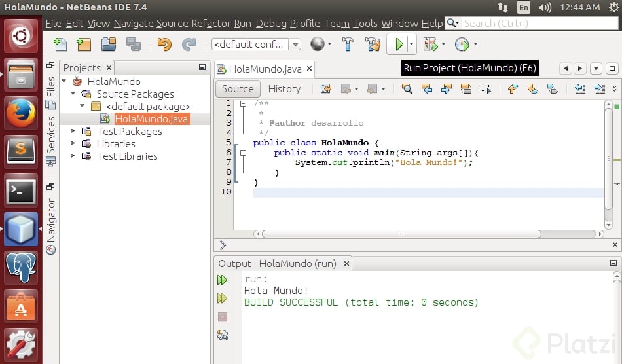Click the Profile Project icon
The height and width of the screenshot is (364, 622).
(x=462, y=44)
